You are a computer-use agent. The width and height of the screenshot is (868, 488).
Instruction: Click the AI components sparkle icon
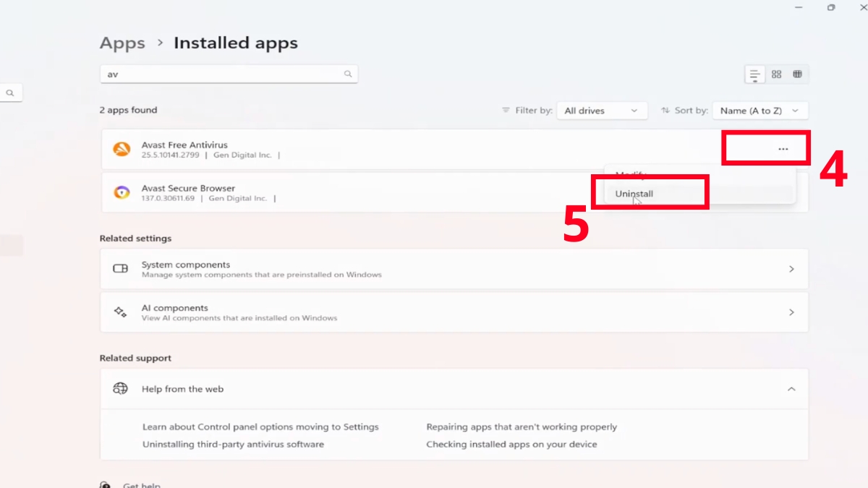tap(121, 312)
